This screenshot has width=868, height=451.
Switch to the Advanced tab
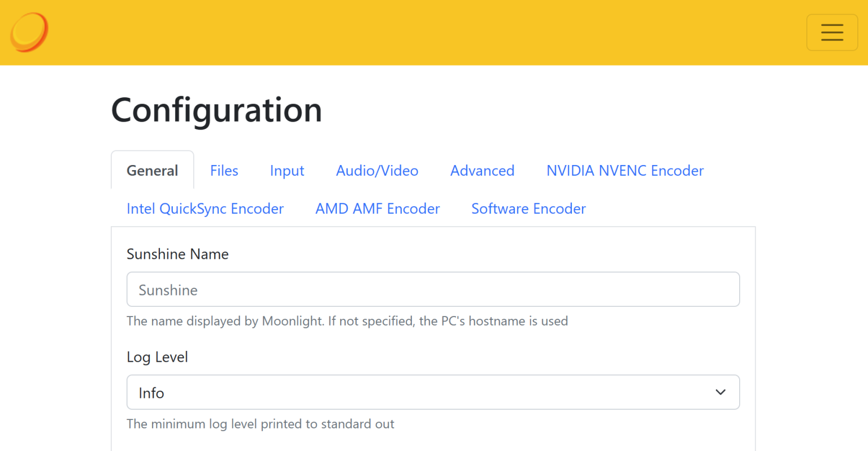482,170
